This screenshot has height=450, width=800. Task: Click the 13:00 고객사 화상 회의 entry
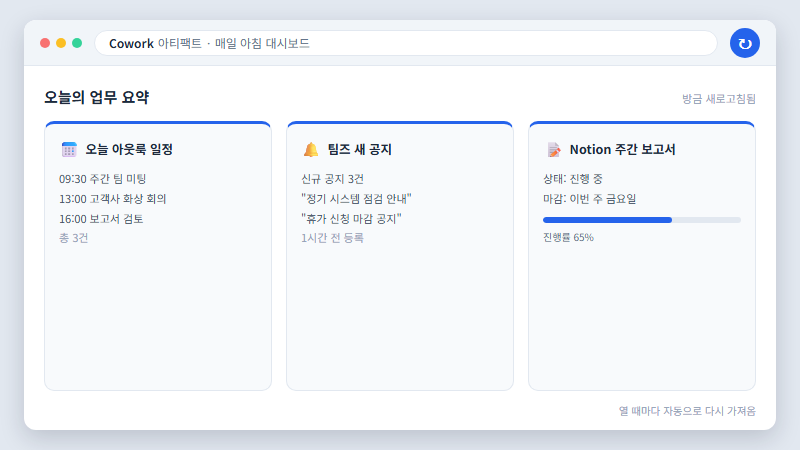tap(113, 199)
